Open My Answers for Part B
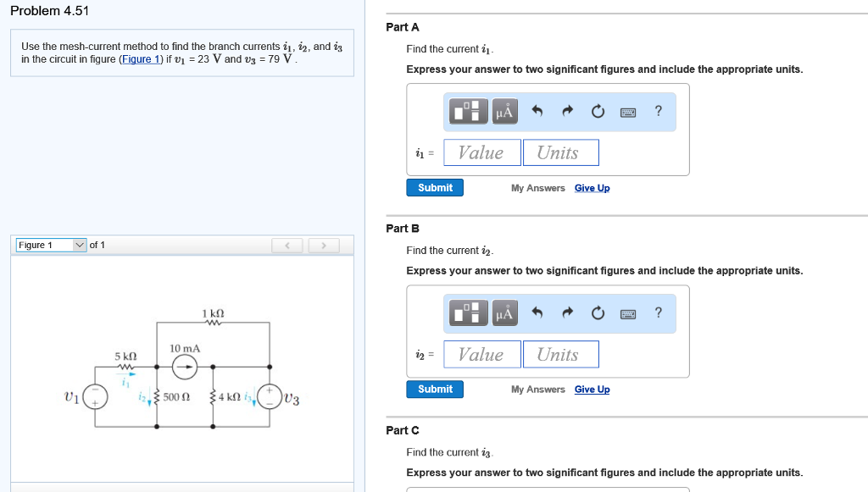The height and width of the screenshot is (492, 868). [537, 389]
